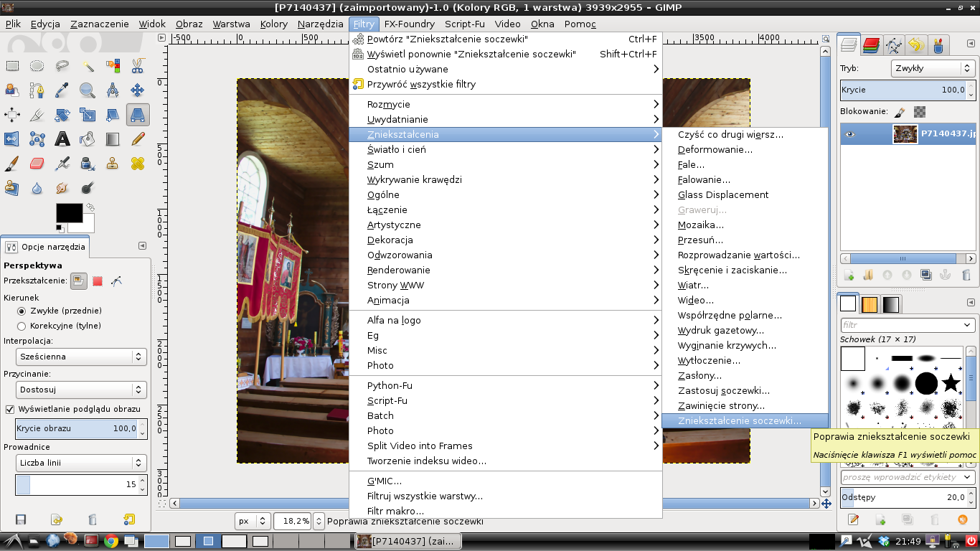Select the Eraser tool
This screenshot has height=551, width=980.
pyautogui.click(x=37, y=164)
